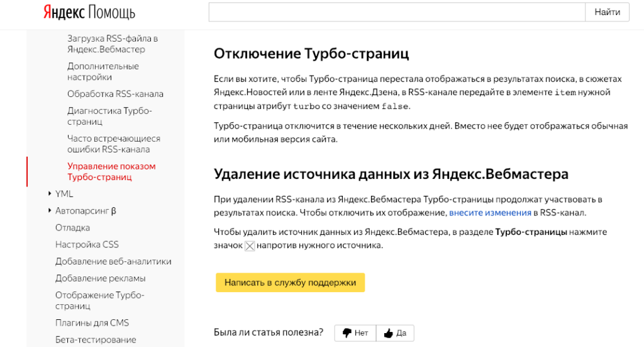Open the Автопарсинг β sidebar entry

coord(86,210)
